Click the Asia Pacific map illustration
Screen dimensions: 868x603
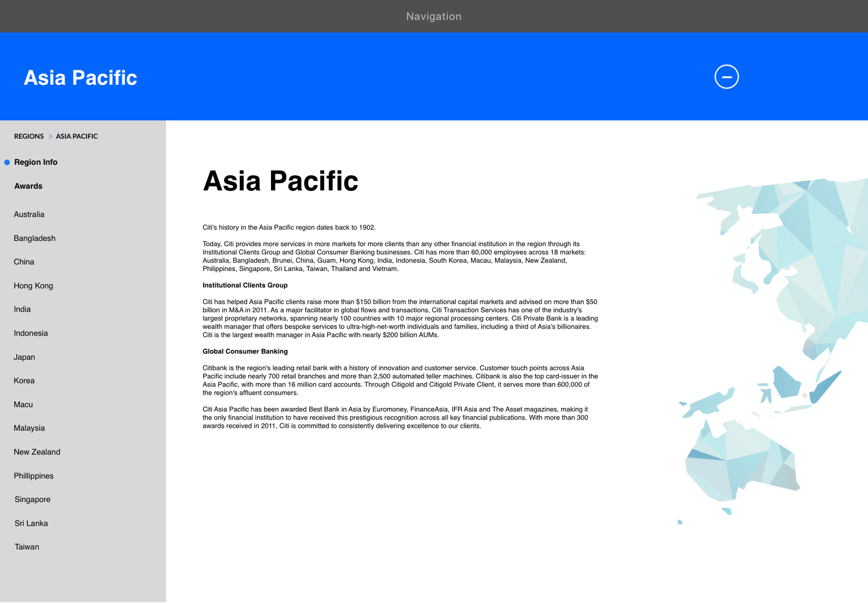pyautogui.click(x=773, y=351)
